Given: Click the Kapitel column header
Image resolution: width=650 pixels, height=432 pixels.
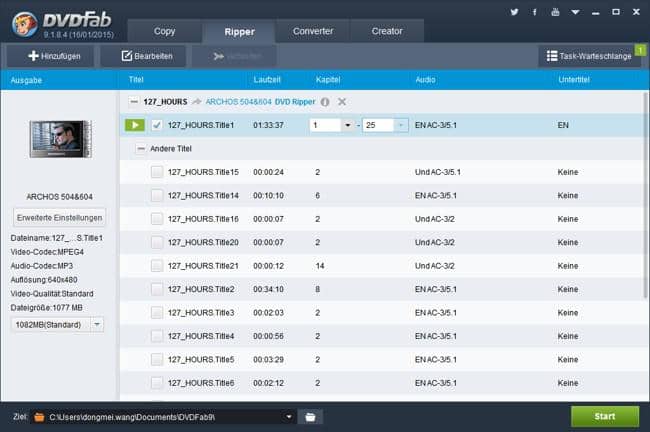Looking at the screenshot, I should point(328,80).
